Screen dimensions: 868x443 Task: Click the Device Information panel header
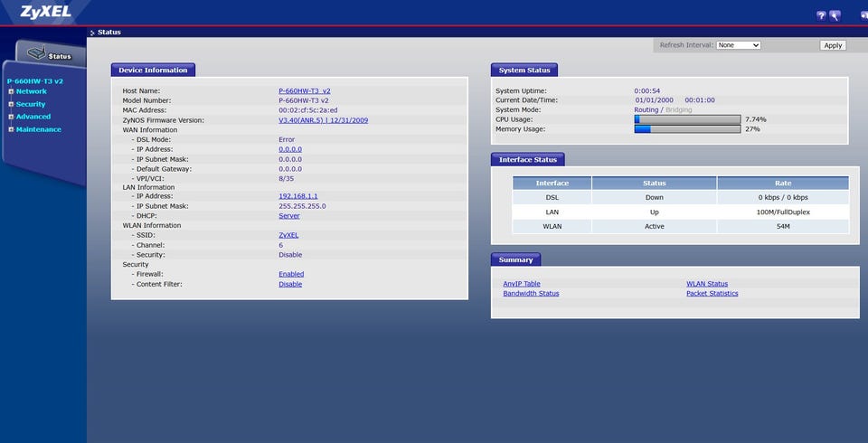(x=153, y=71)
